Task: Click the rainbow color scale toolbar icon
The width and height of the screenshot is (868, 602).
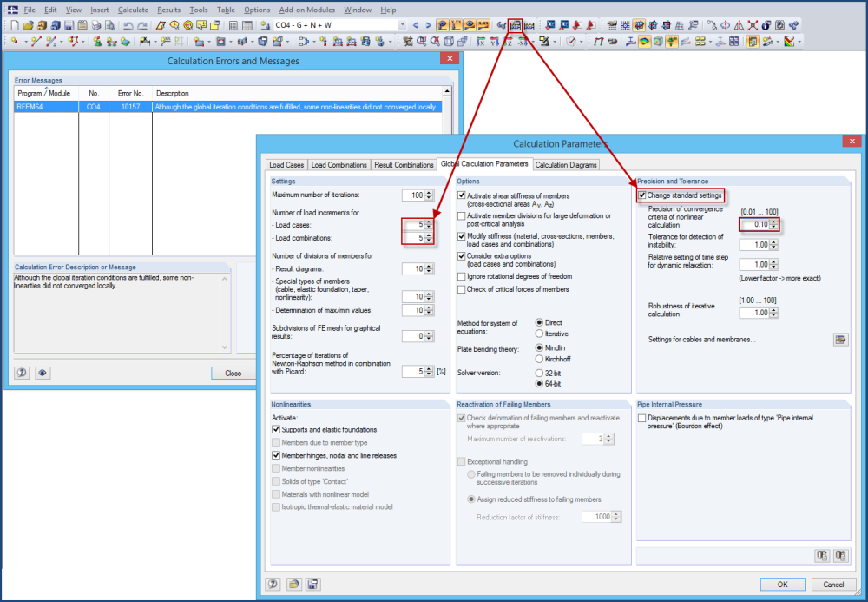Action: pos(789,42)
